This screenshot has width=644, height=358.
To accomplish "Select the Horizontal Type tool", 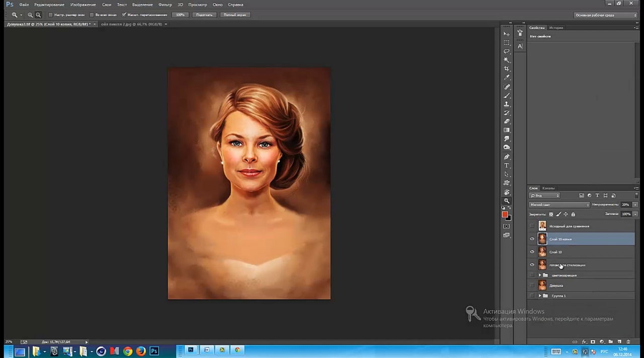I will click(x=507, y=166).
